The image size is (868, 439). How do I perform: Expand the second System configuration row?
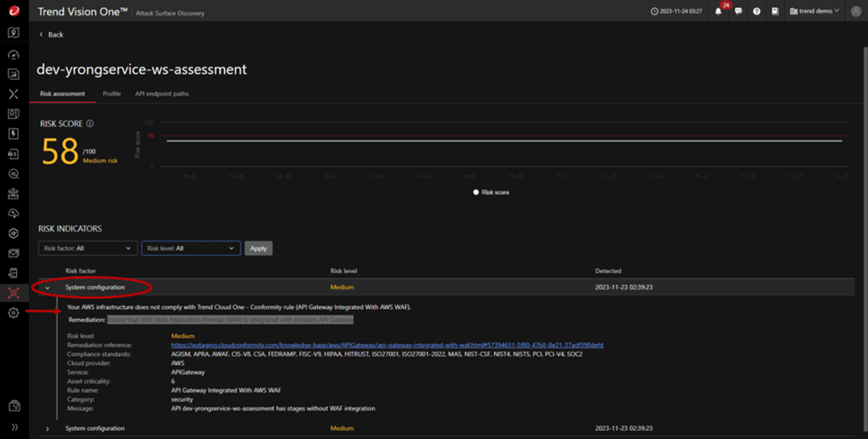(47, 428)
